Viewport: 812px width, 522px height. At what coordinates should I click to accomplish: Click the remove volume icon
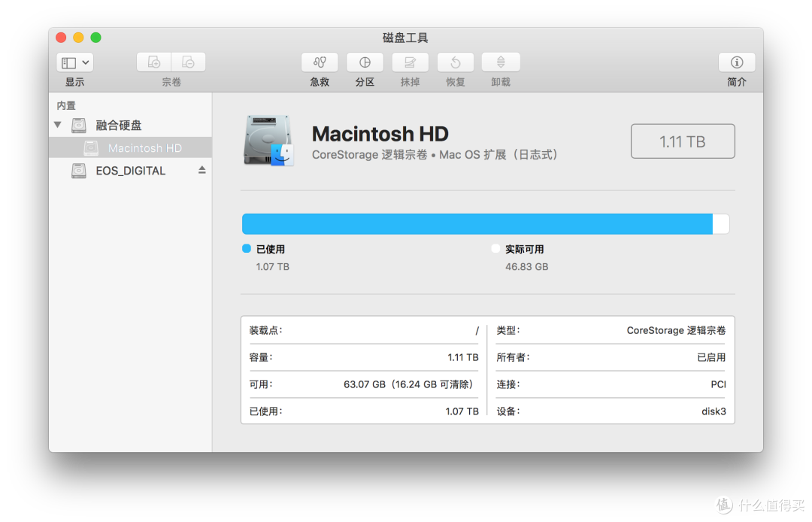[189, 62]
